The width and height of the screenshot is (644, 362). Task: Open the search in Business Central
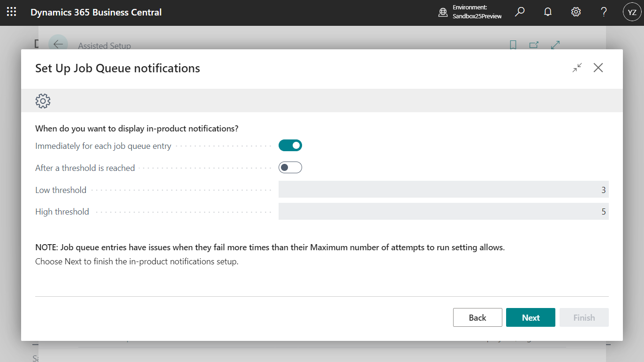519,12
